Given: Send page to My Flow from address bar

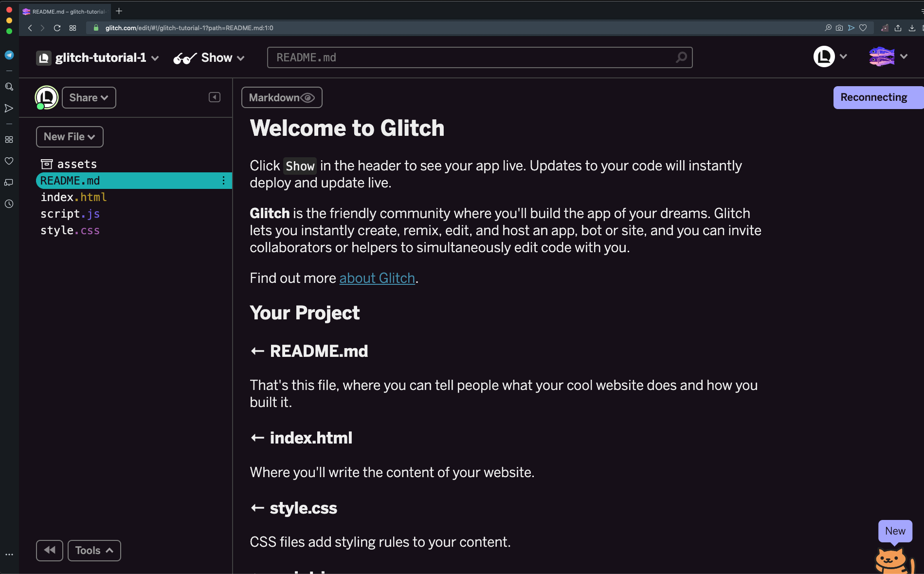Looking at the screenshot, I should (x=851, y=28).
